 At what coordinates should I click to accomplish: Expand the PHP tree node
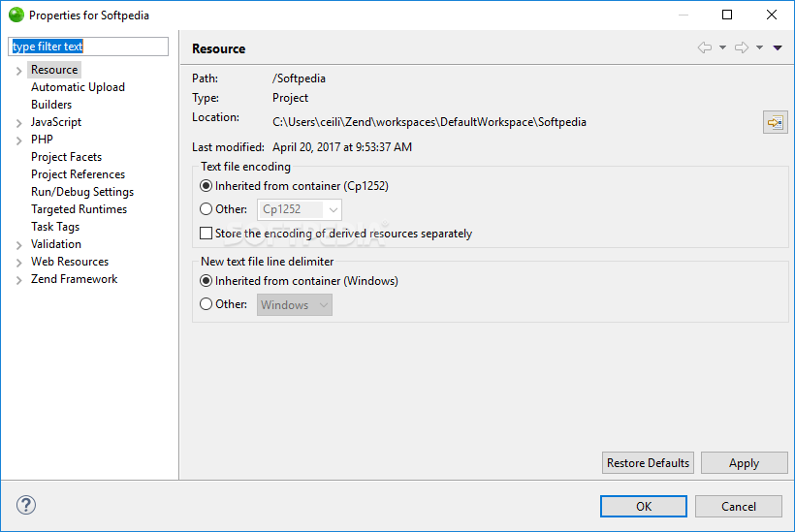click(18, 141)
